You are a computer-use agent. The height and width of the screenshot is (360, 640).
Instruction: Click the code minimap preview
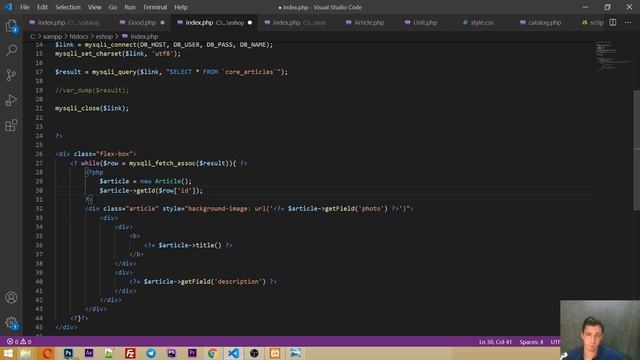pyautogui.click(x=614, y=56)
